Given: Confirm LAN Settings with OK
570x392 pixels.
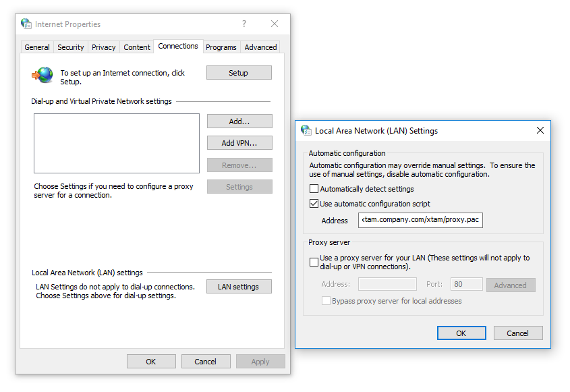Looking at the screenshot, I should coord(461,333).
